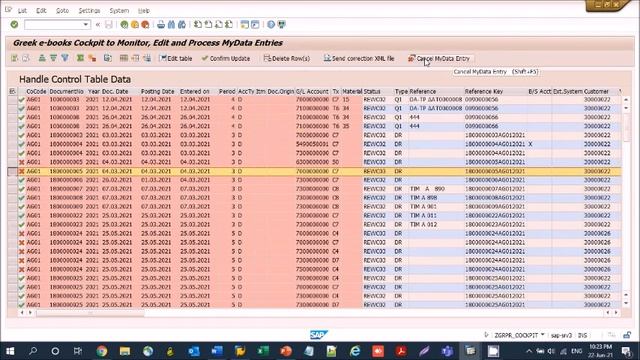Select row marker for document 1800000005 highlighted row
640x360 pixels.
[12, 171]
